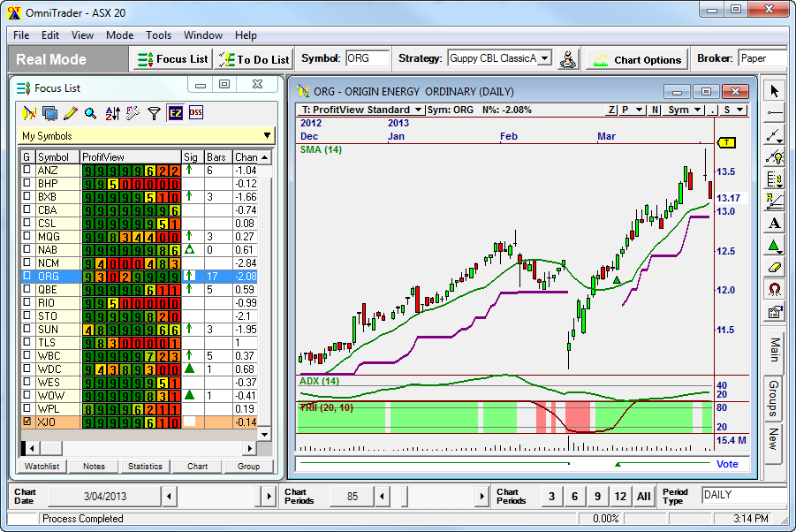Click the A-Z sort icon
This screenshot has width=796, height=532.
pos(112,113)
